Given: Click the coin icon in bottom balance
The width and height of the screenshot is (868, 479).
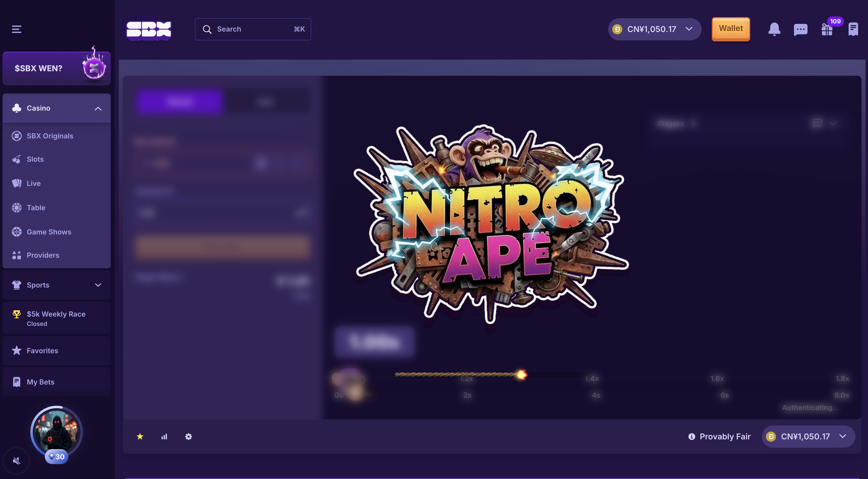Looking at the screenshot, I should pos(771,437).
